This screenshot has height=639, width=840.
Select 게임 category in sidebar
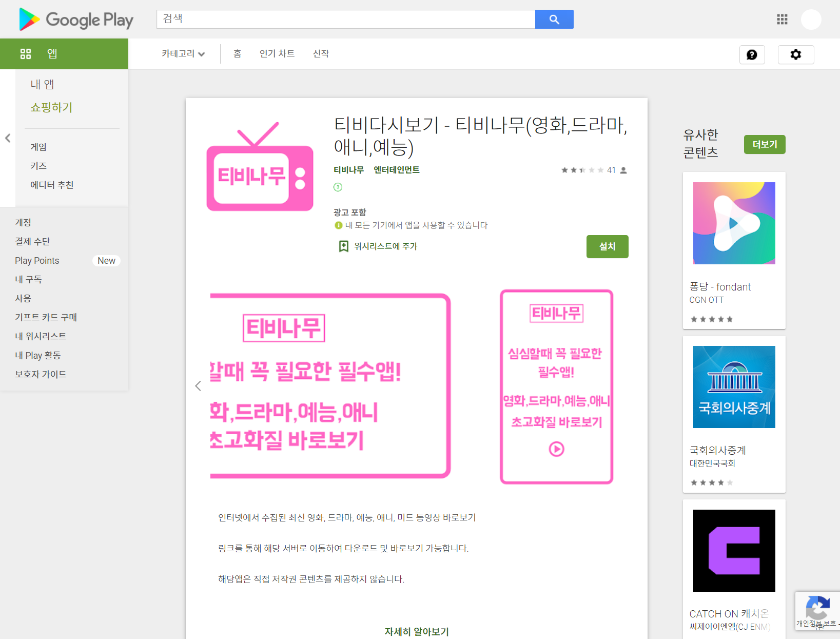(x=38, y=147)
